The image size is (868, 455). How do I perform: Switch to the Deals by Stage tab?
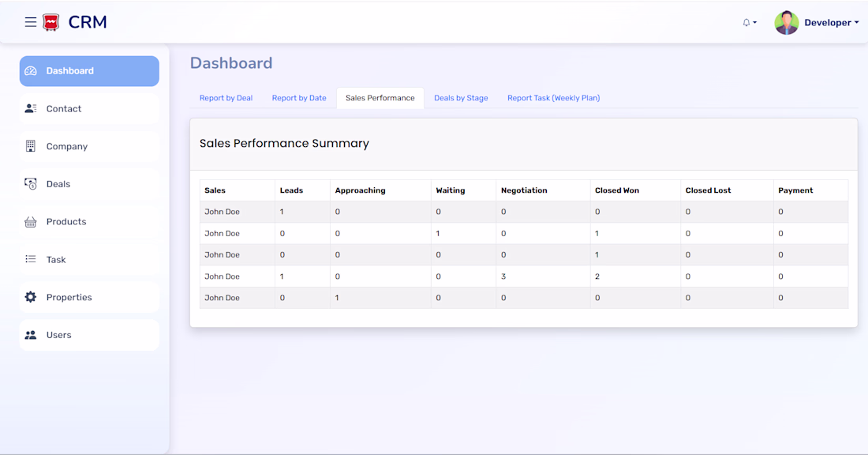click(461, 98)
